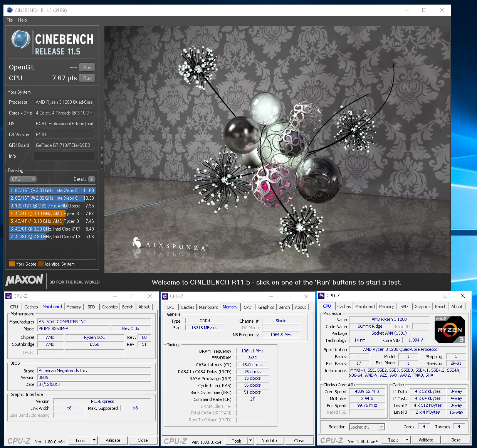Image resolution: width=477 pixels, height=448 pixels.
Task: Click Validate in Mainboard CPU-Z window
Action: pyautogui.click(x=113, y=440)
